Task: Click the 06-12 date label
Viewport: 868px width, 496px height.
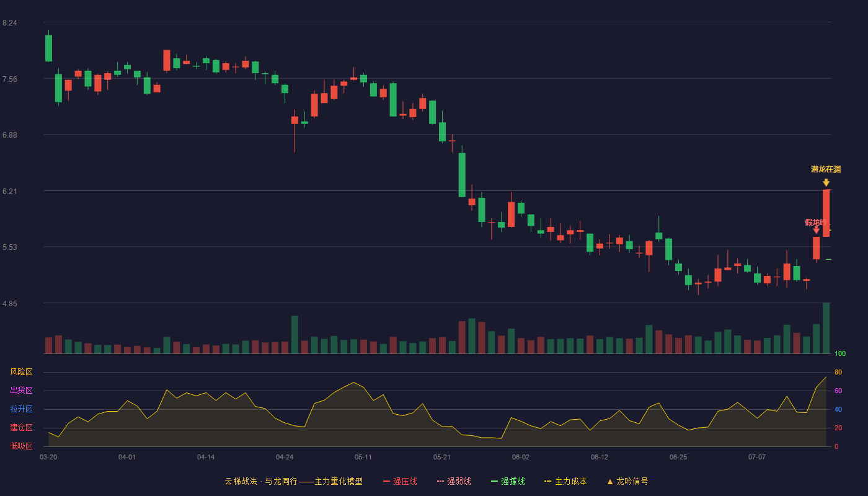Action: 600,457
